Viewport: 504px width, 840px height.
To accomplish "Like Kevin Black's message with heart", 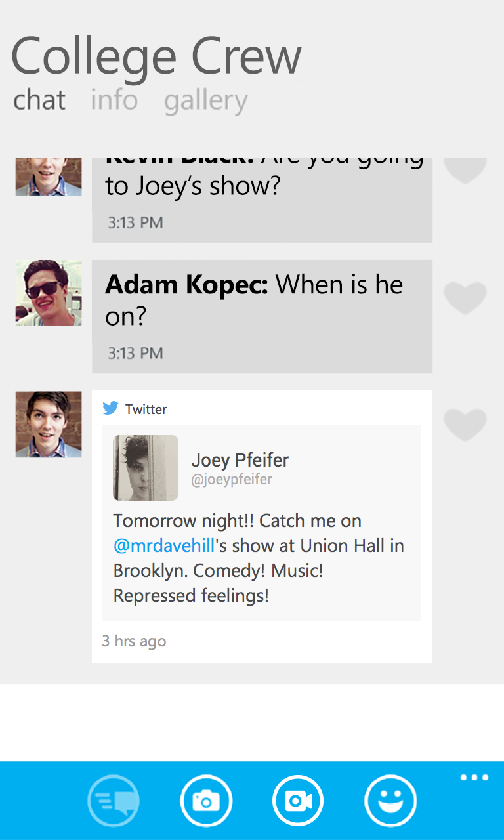I will pos(465,171).
